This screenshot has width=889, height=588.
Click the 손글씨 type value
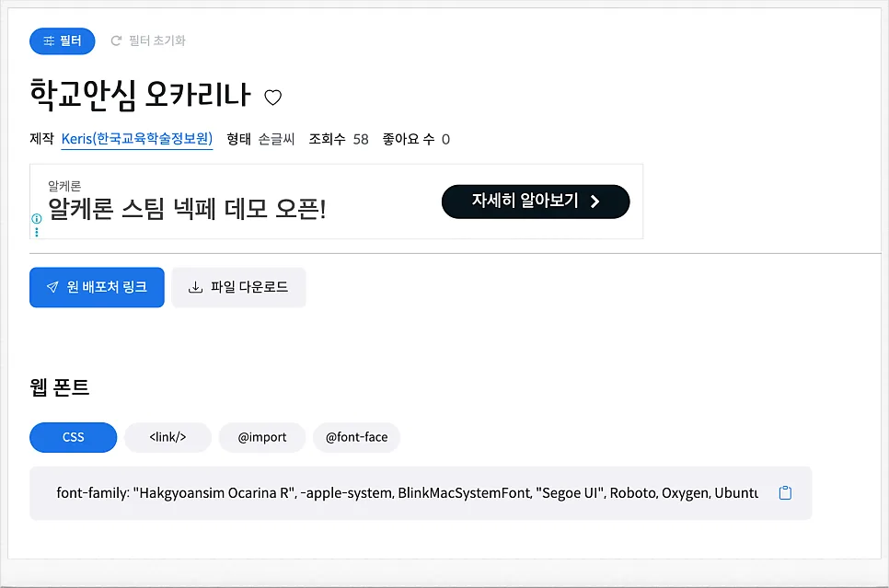pos(277,139)
